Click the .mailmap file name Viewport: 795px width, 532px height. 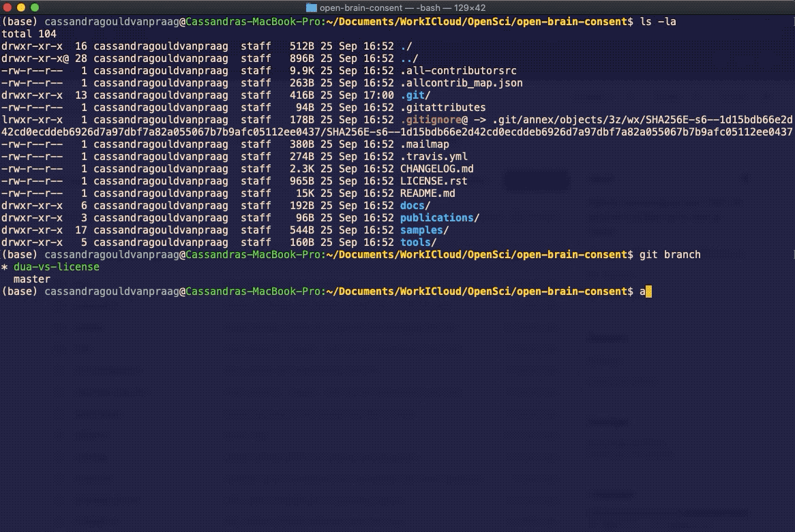(425, 144)
